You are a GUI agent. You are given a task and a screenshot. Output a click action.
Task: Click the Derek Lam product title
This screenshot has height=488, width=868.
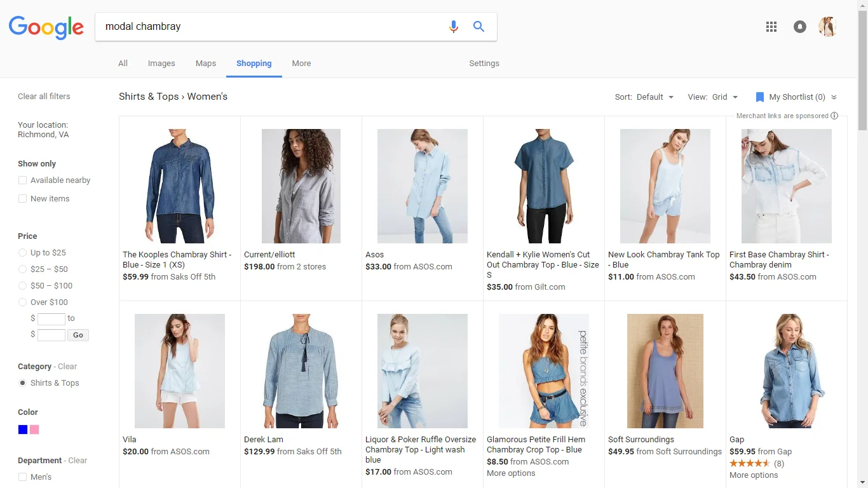pos(264,440)
